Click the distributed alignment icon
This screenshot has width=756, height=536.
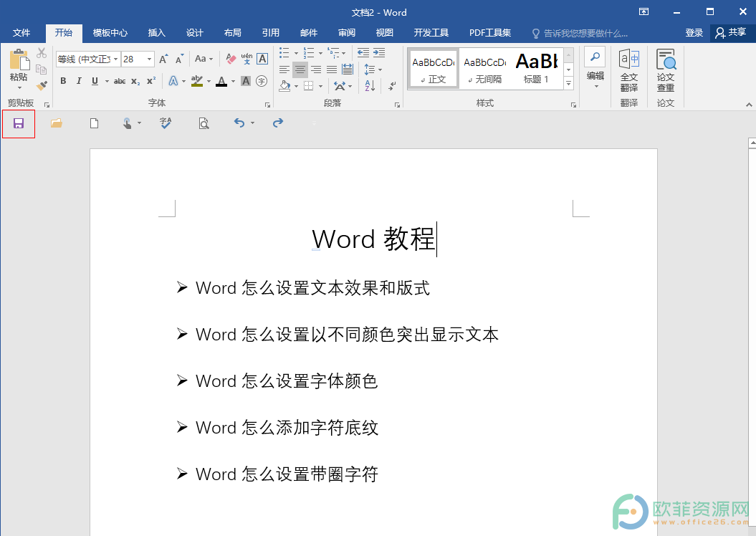coord(347,70)
